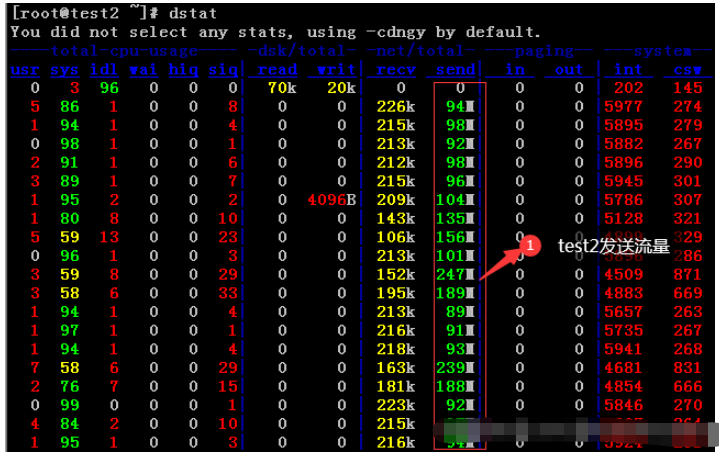The width and height of the screenshot is (719, 452).
Task: Click the '4883' interrupts value
Action: 623,293
